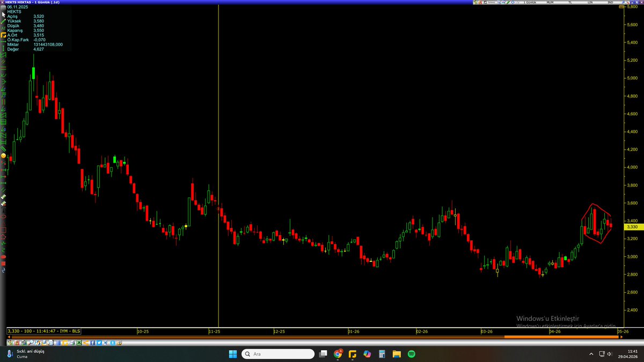Viewport: 644px width, 362px height.
Task: Click the blue database icon in bottom toolbar
Action: coord(58,343)
